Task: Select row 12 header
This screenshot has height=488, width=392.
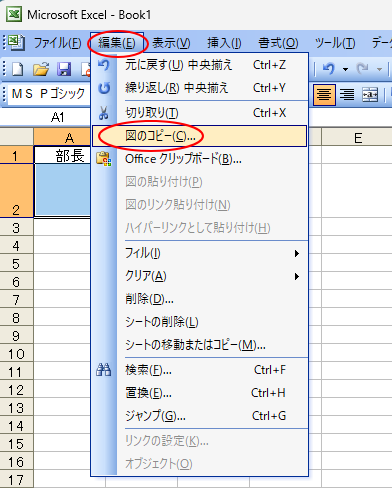Action: tap(16, 389)
